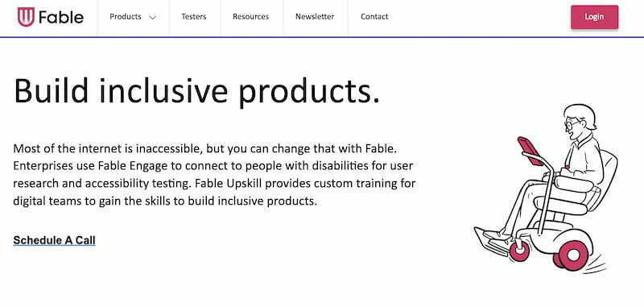Click the Fable shield logo icon
Image resolution: width=644 pixels, height=307 pixels.
coord(26,17)
